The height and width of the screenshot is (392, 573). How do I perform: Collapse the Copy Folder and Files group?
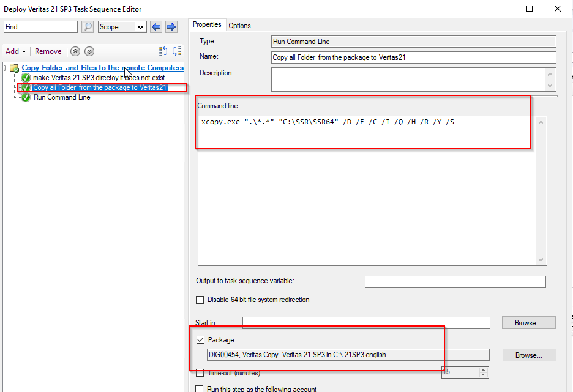pos(5,68)
